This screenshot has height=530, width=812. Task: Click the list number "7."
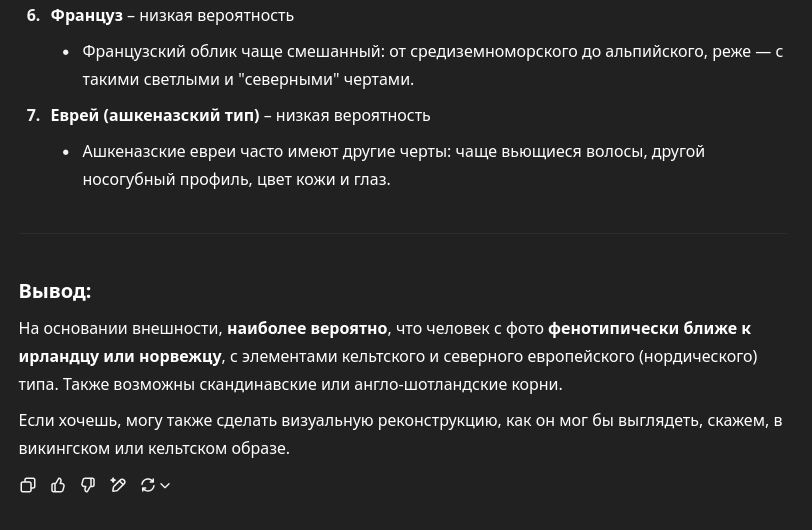coord(33,115)
